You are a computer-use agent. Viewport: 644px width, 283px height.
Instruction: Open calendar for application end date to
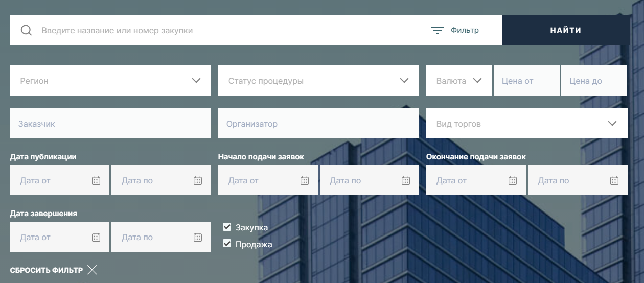tap(614, 180)
